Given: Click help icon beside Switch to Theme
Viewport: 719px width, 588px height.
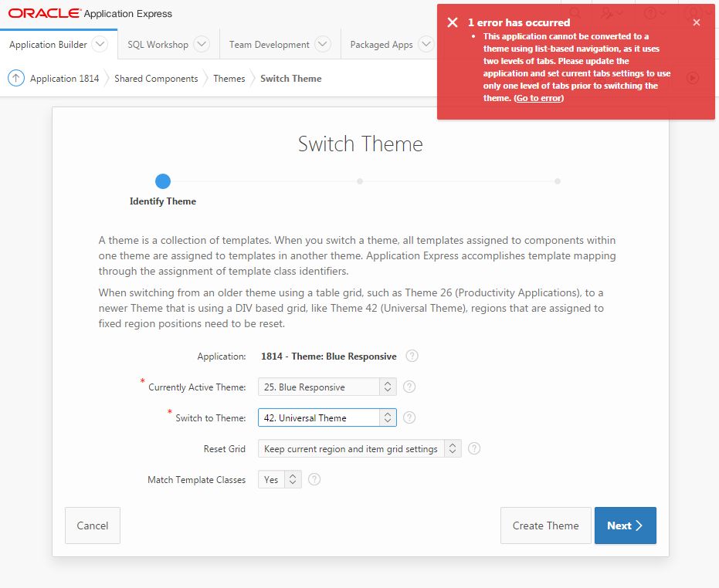Looking at the screenshot, I should (409, 417).
